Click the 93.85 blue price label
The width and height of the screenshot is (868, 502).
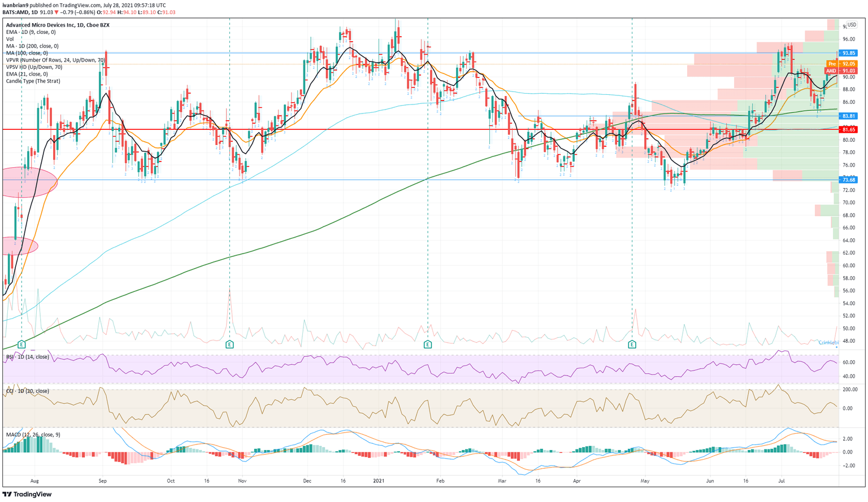(x=848, y=53)
